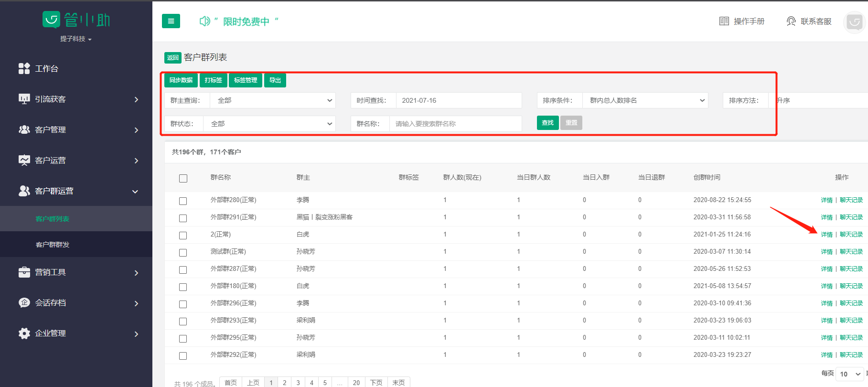Open the user avatar at top right
868x387 pixels.
pyautogui.click(x=854, y=21)
